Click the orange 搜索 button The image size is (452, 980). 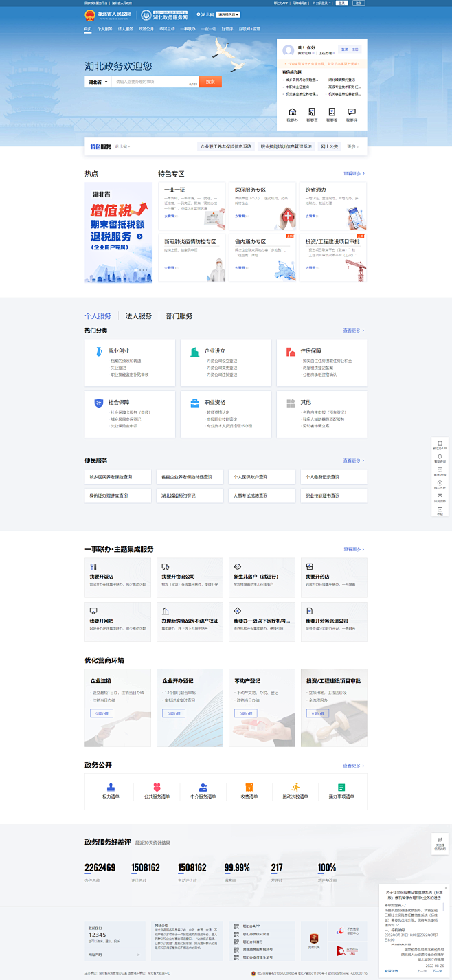click(210, 82)
